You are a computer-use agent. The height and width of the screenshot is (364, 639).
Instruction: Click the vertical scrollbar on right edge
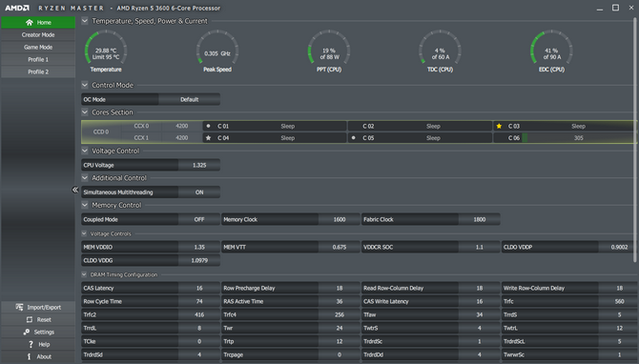coord(635,140)
